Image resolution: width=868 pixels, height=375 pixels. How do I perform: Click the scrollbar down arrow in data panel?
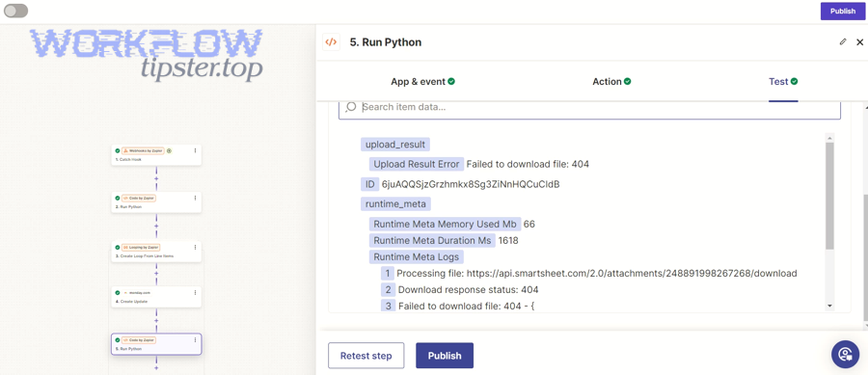(829, 306)
